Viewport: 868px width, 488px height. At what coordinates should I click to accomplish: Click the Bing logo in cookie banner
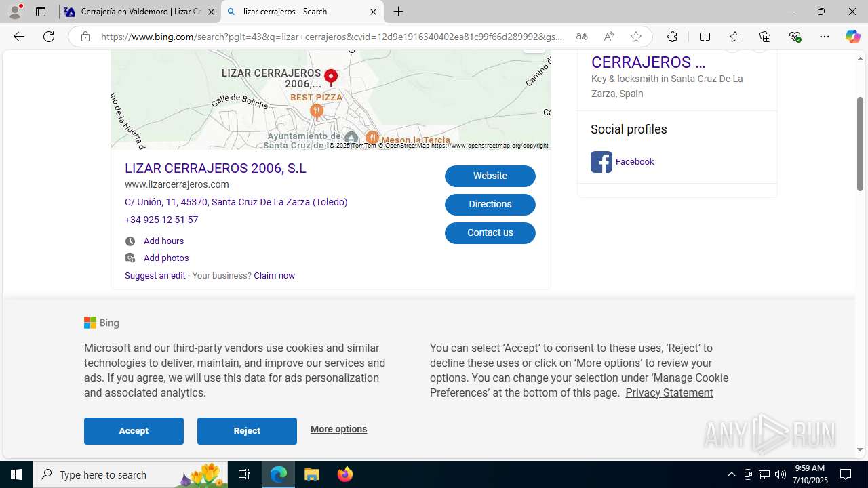[x=102, y=323]
